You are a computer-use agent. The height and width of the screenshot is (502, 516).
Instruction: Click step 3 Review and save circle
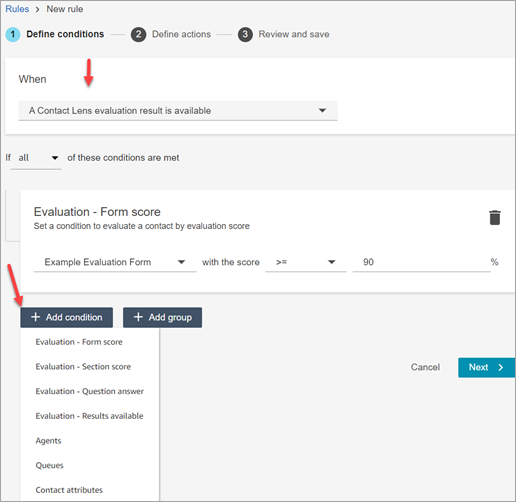pyautogui.click(x=245, y=34)
